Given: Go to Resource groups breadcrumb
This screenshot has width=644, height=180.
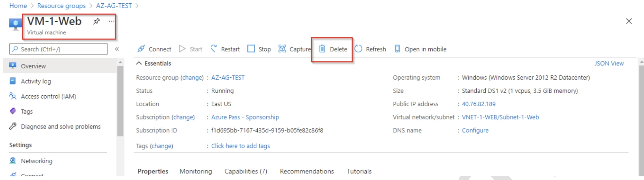Looking at the screenshot, I should [61, 6].
